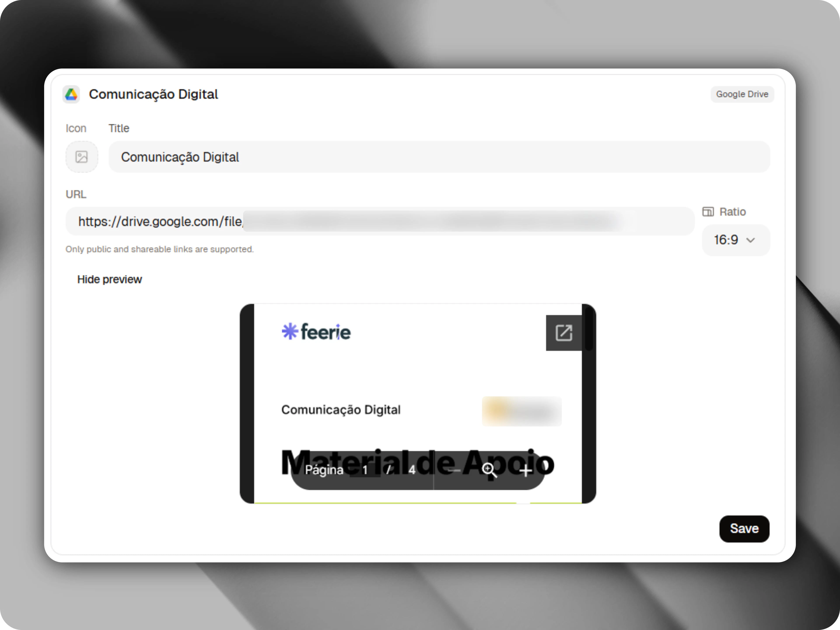The width and height of the screenshot is (840, 630).
Task: Click the total page count '4'
Action: pos(412,470)
